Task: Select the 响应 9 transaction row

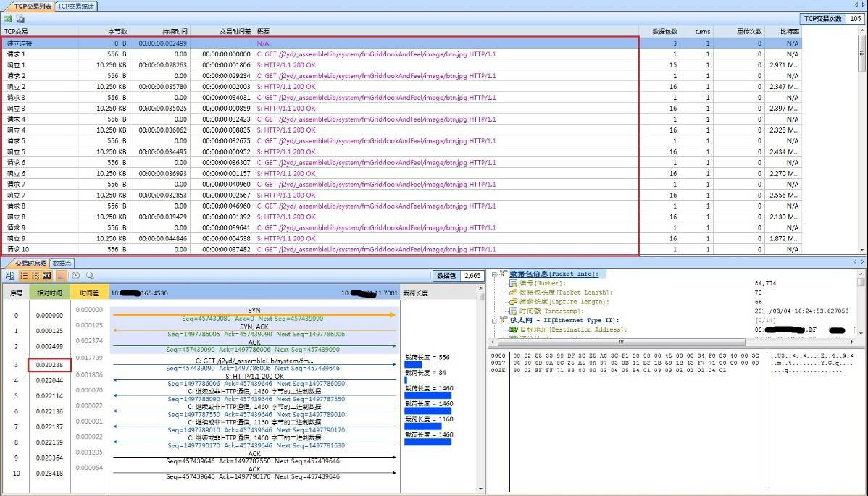Action: pyautogui.click(x=401, y=238)
